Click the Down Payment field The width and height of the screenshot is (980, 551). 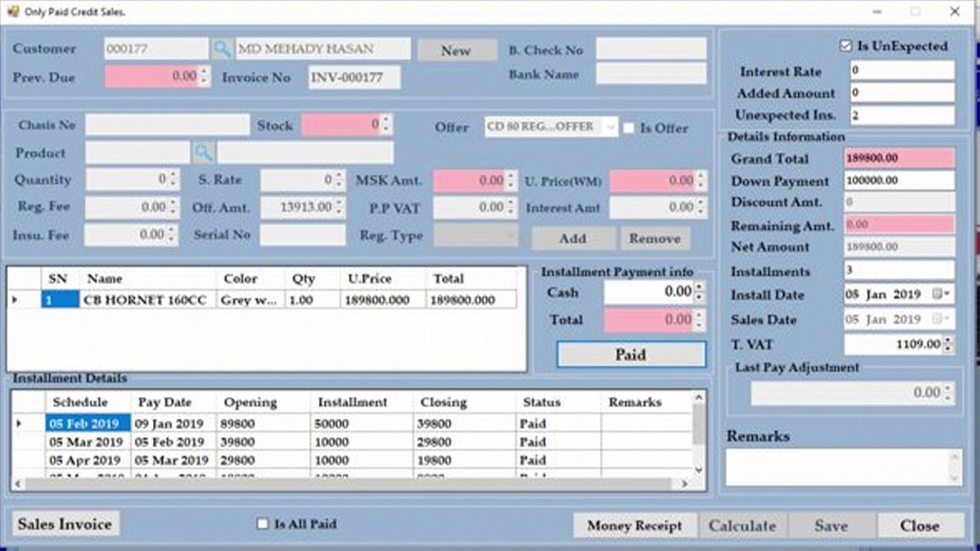[900, 181]
